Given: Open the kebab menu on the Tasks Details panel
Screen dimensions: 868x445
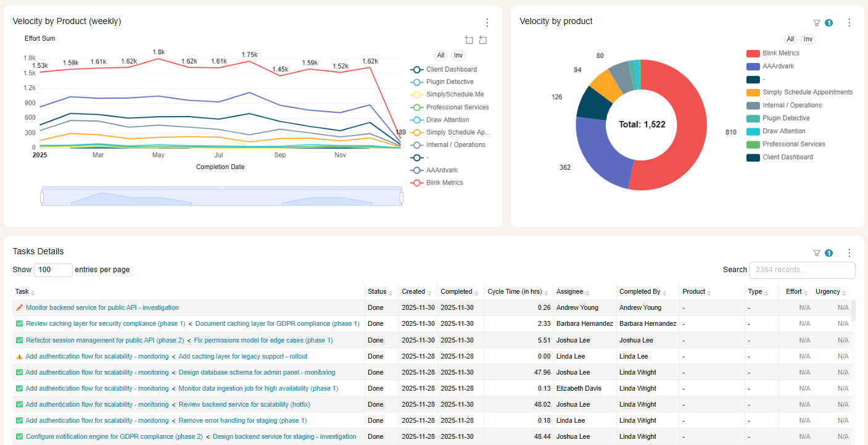Looking at the screenshot, I should tap(849, 253).
